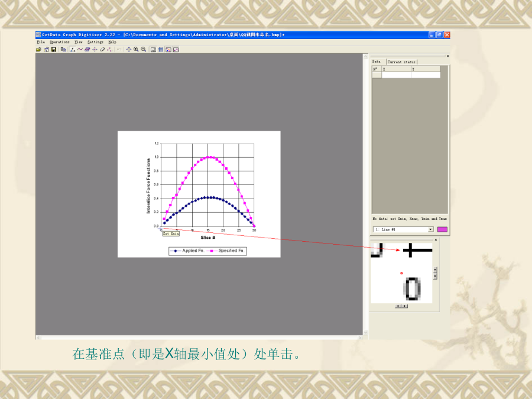Click the magnifier panel up arrow
Image resolution: width=532 pixels, height=399 pixels.
tap(435, 270)
